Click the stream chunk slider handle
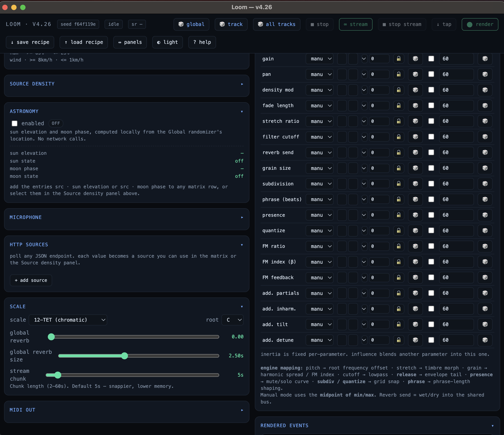 (58, 375)
